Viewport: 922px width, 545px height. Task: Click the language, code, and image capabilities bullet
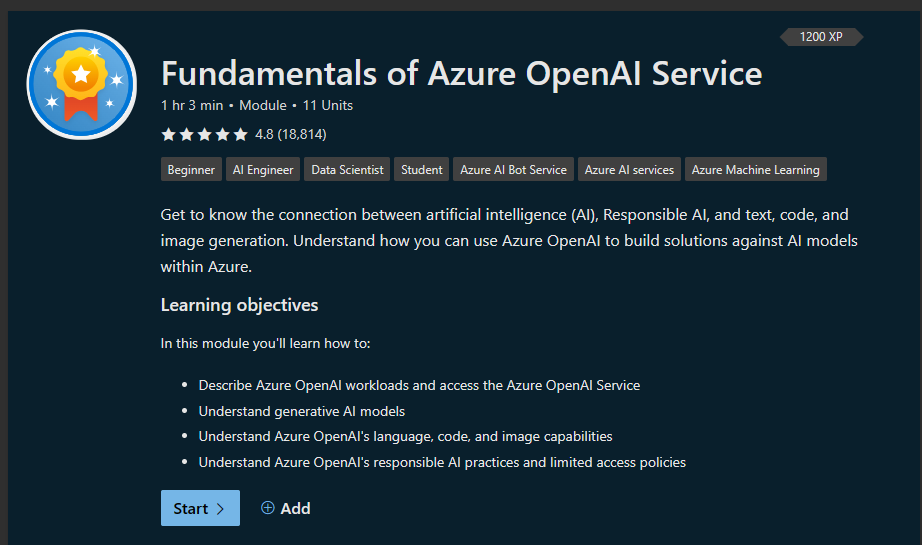pos(406,437)
